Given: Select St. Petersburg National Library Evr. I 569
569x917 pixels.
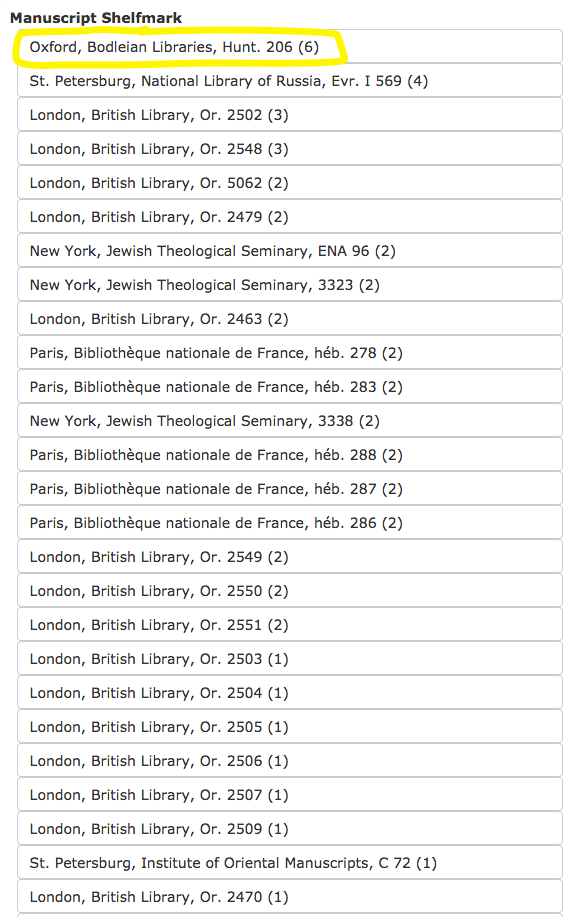Looking at the screenshot, I should 290,81.
